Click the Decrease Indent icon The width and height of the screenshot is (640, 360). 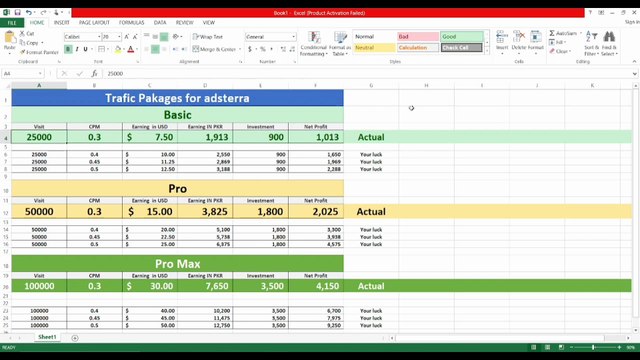[x=175, y=49]
